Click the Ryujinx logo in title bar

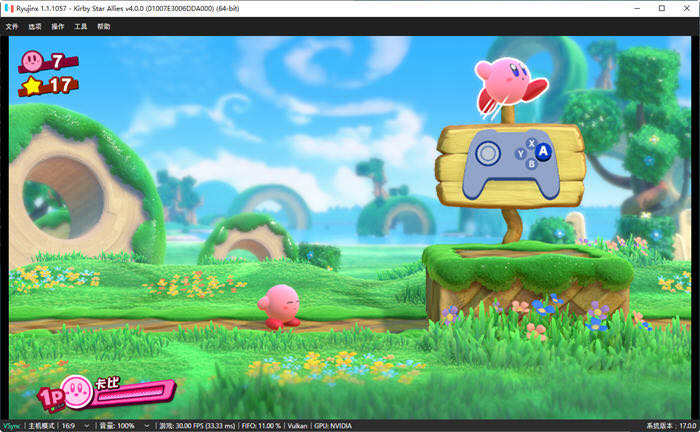(8, 8)
